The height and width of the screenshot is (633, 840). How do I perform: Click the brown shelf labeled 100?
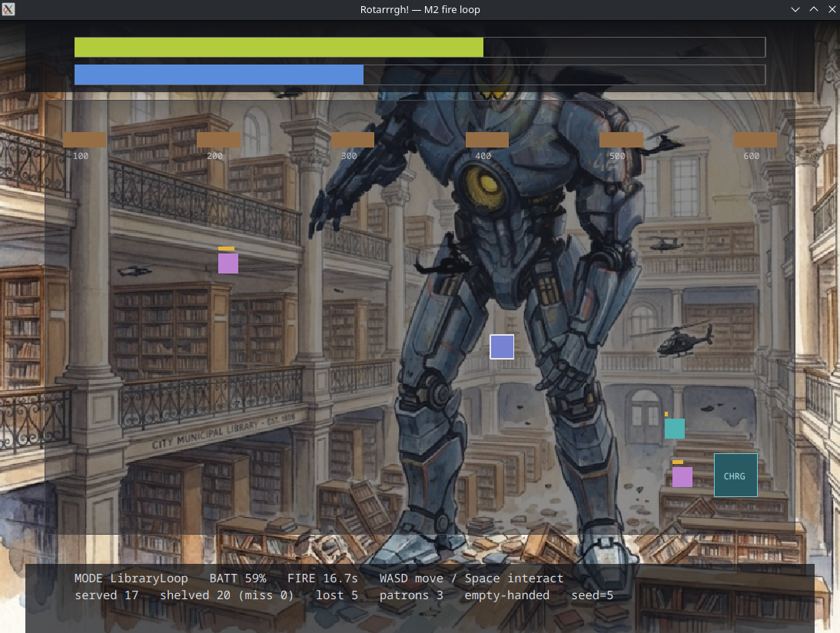85,140
